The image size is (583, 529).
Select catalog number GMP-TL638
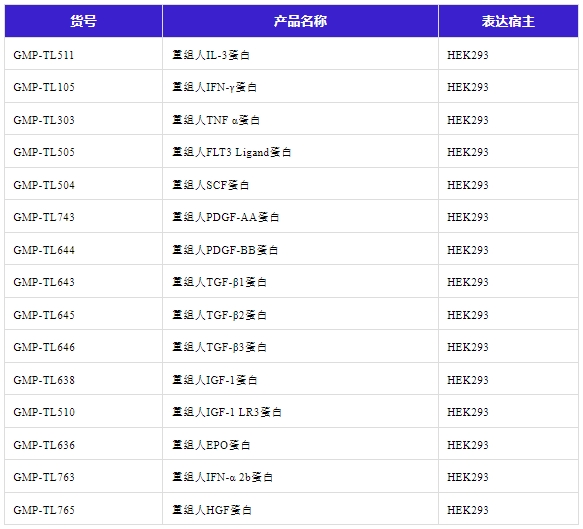pos(44,380)
